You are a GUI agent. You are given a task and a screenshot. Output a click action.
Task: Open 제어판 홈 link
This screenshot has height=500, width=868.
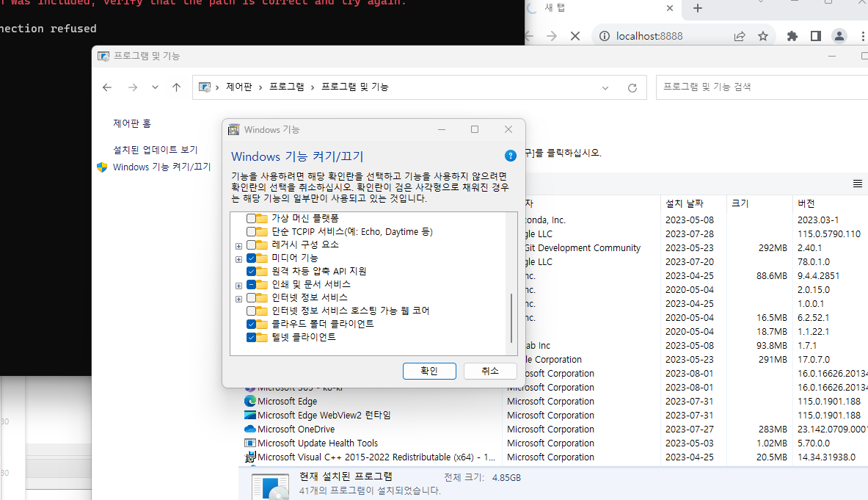(x=132, y=123)
